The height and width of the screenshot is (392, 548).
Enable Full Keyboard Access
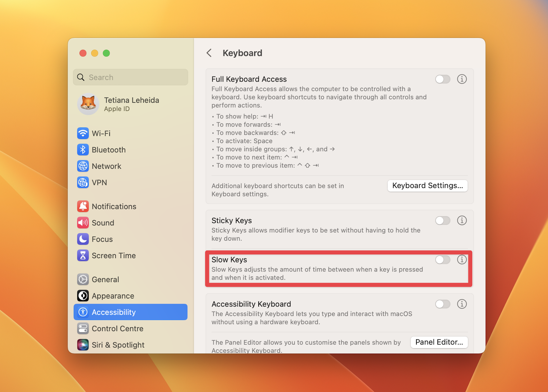pyautogui.click(x=443, y=79)
